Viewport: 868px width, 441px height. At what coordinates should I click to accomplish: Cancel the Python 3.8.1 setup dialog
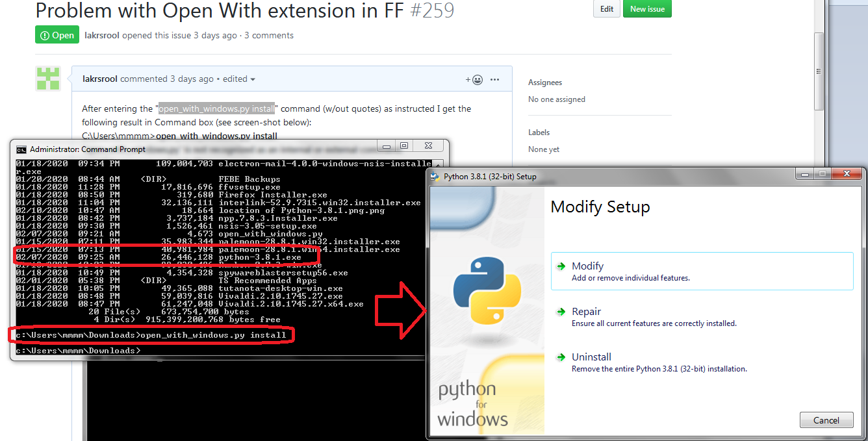pyautogui.click(x=826, y=420)
